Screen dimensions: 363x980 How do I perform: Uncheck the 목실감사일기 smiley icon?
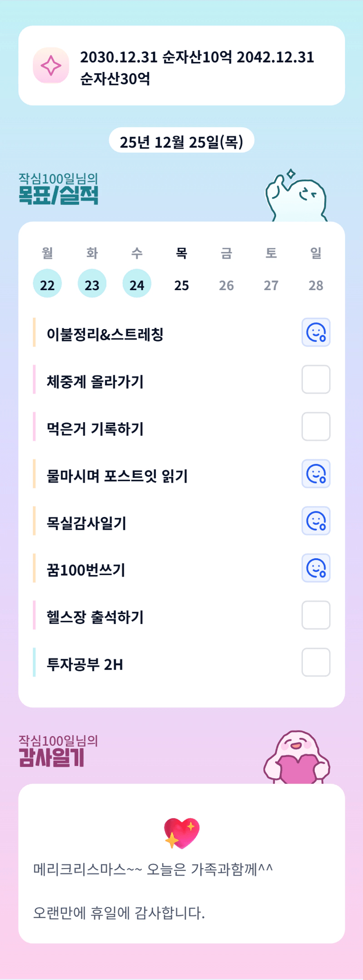pyautogui.click(x=316, y=521)
